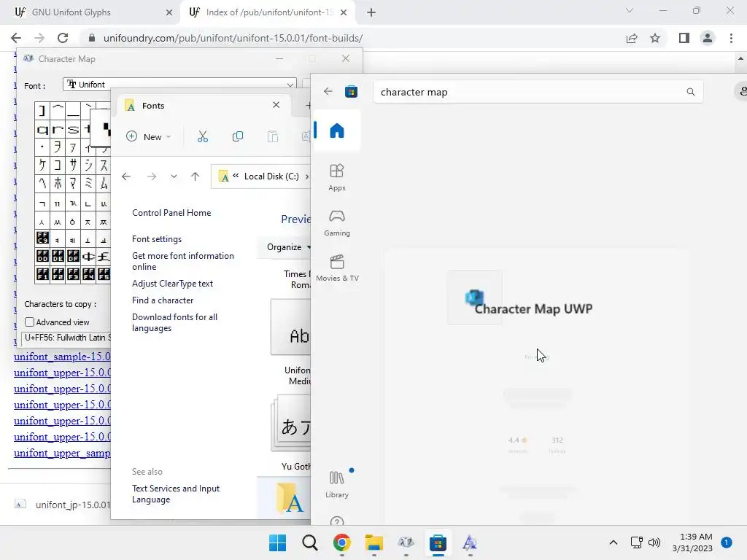Screen dimensions: 747x560
Task: Open Font settings link
Action: click(x=157, y=239)
